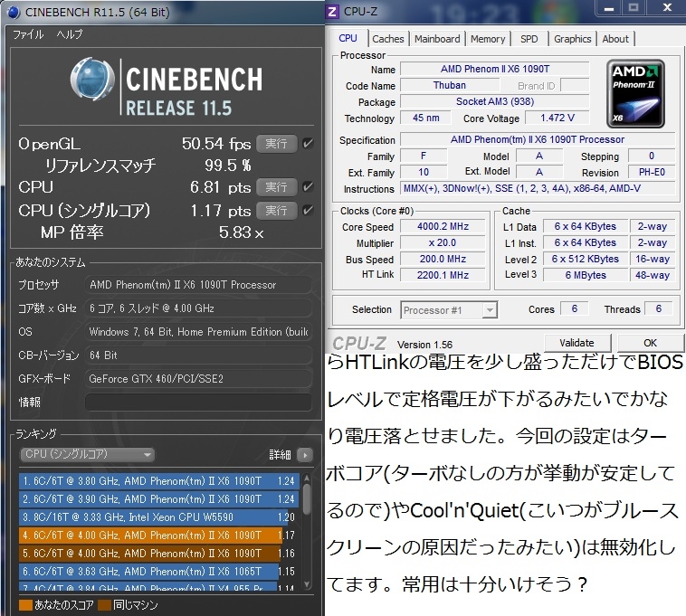Click the Bus Speed value 200.0 MHz
The height and width of the screenshot is (616, 686).
pos(443,259)
